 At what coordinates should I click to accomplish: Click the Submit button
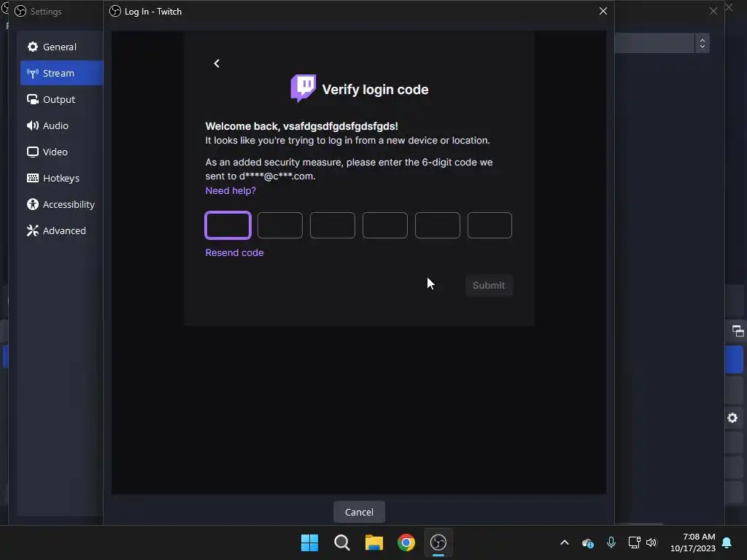tap(489, 285)
